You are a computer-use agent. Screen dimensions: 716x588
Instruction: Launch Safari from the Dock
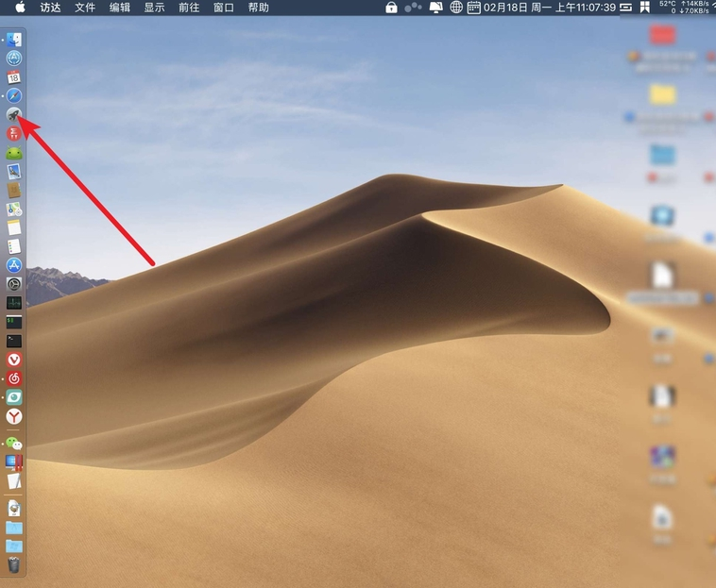pos(14,96)
